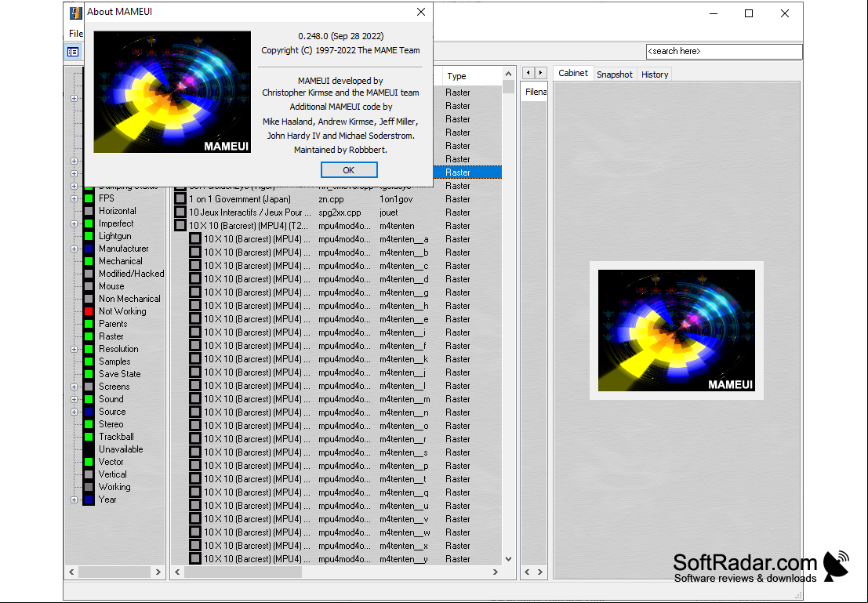Open the File menu
This screenshot has width=868, height=603.
[75, 33]
